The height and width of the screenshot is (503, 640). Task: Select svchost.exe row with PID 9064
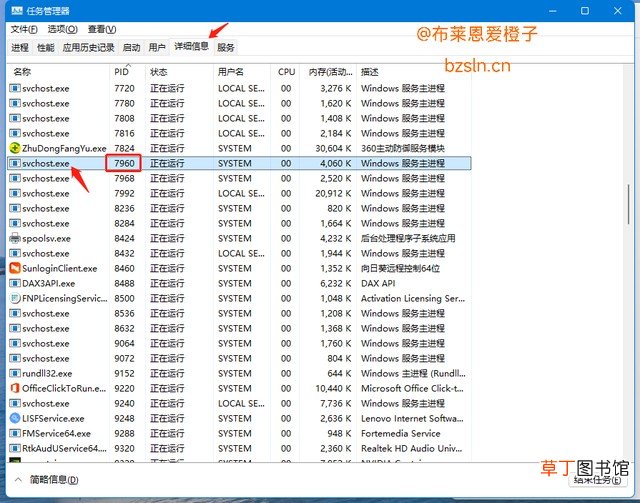click(x=239, y=343)
